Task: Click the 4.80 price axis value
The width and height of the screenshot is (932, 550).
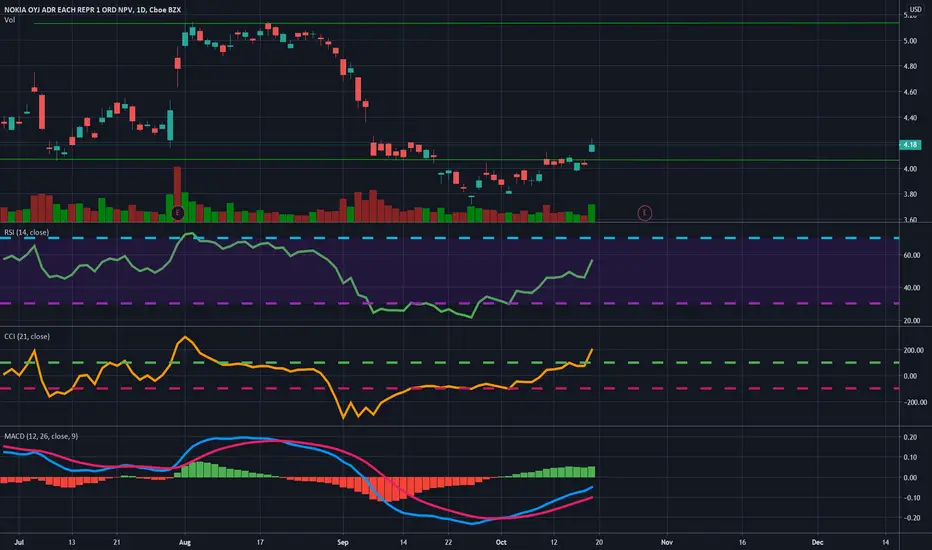Action: coord(910,67)
